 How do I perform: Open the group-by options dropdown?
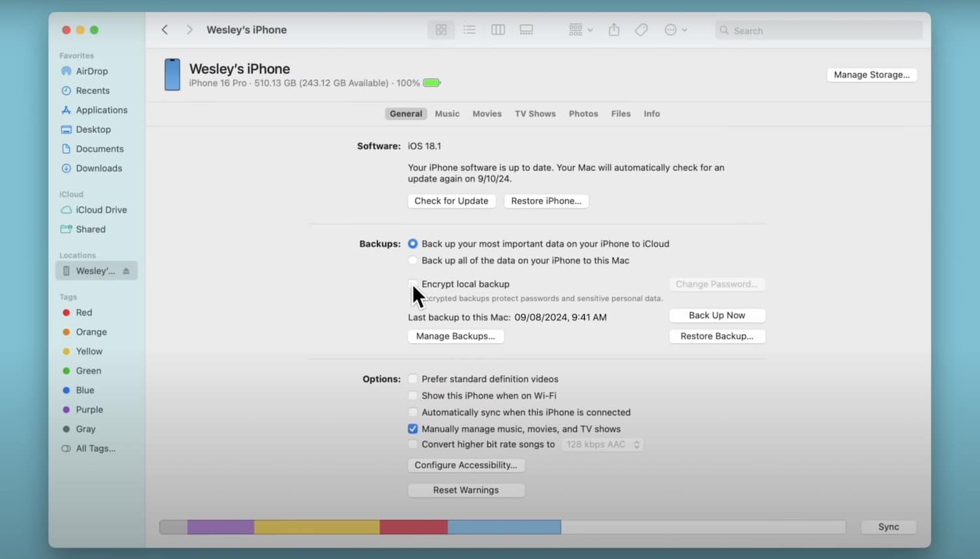tap(580, 29)
